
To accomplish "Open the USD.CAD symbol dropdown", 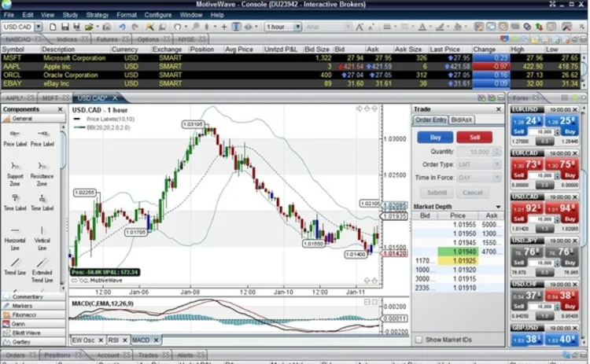I will coord(38,27).
